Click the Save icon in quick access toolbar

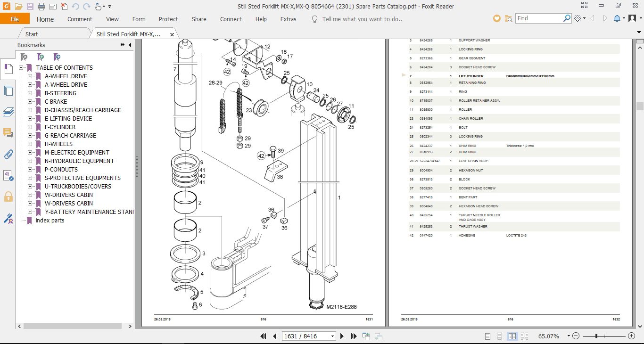tap(30, 7)
